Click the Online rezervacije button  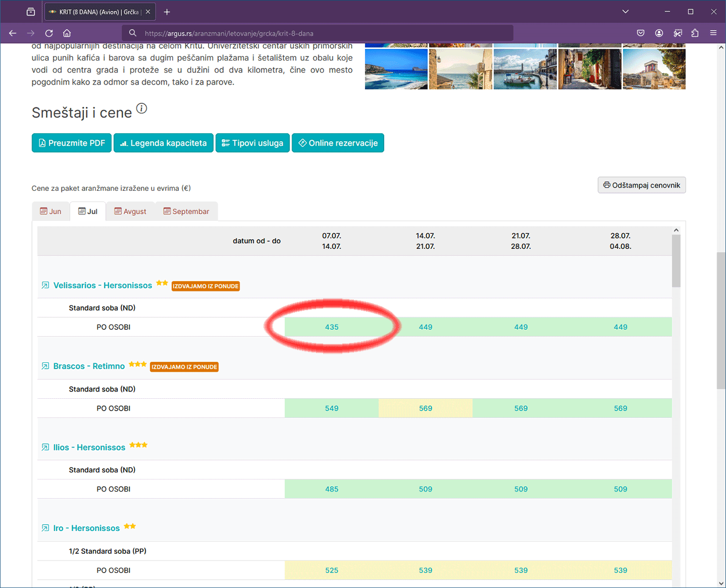point(338,143)
